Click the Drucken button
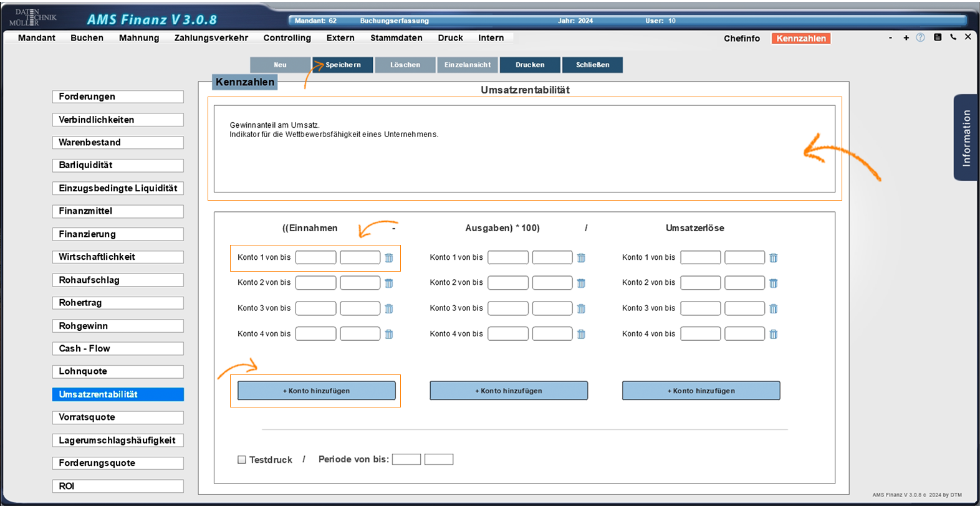 pos(530,65)
